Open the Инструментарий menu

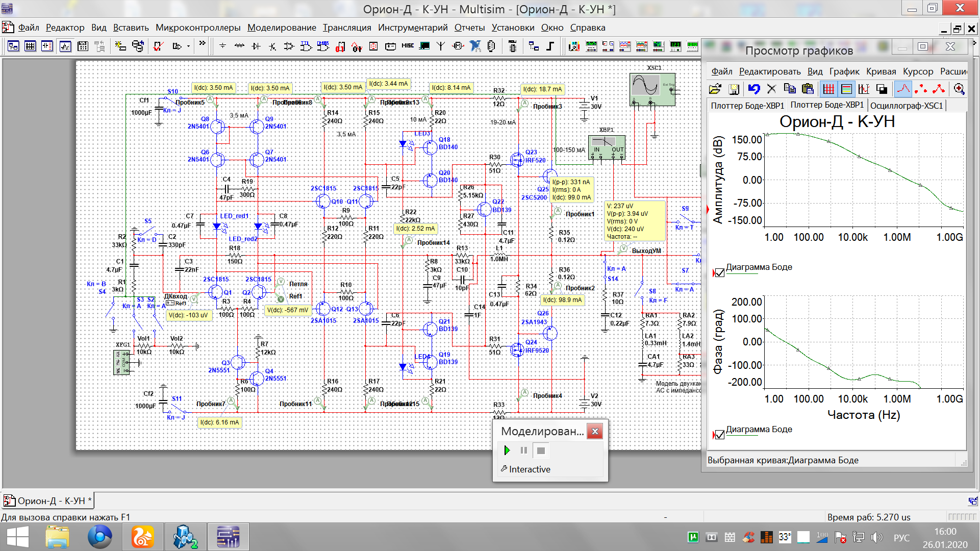coord(413,28)
